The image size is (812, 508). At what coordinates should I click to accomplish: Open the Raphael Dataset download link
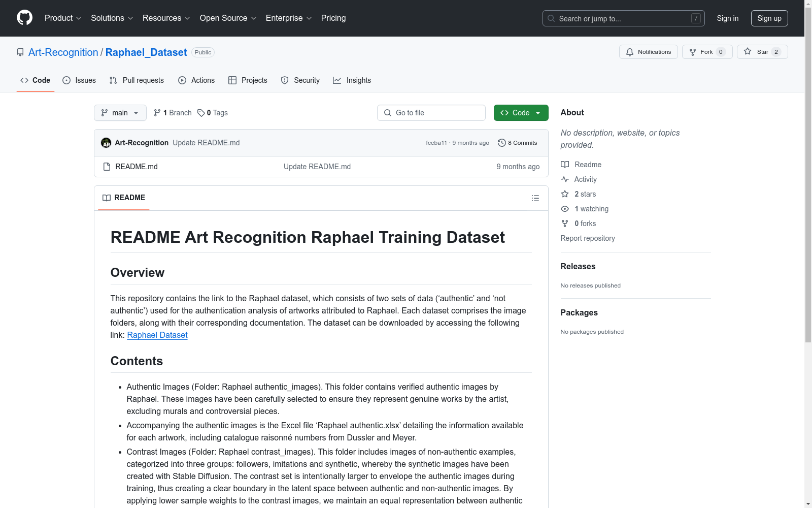157,335
